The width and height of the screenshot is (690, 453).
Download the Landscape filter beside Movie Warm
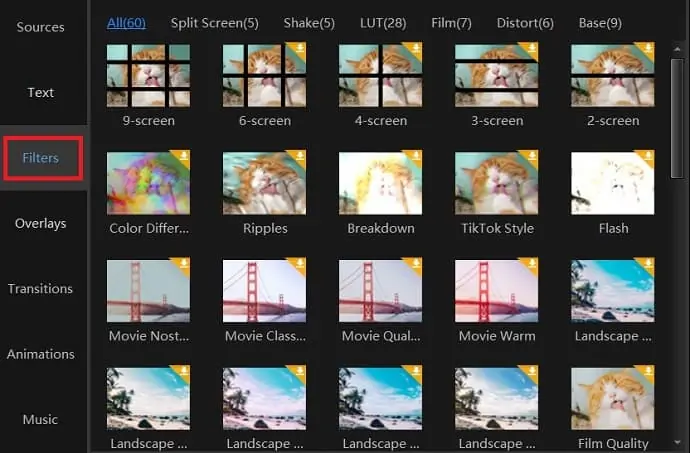click(x=648, y=264)
